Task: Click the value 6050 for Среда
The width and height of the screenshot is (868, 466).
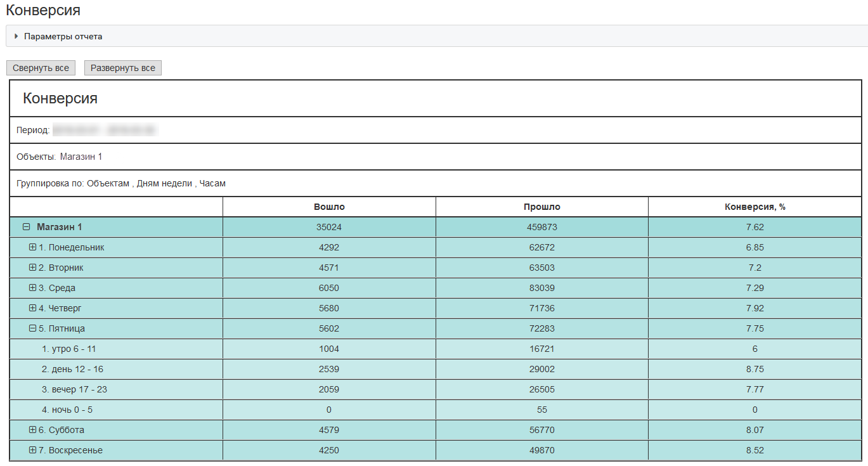Action: (329, 288)
